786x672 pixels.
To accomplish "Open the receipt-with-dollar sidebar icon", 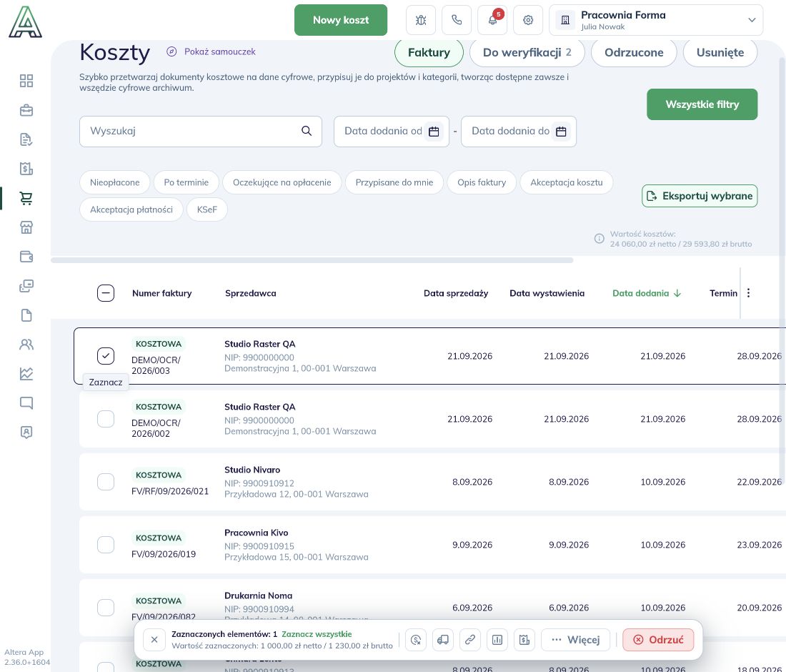I will click(26, 169).
